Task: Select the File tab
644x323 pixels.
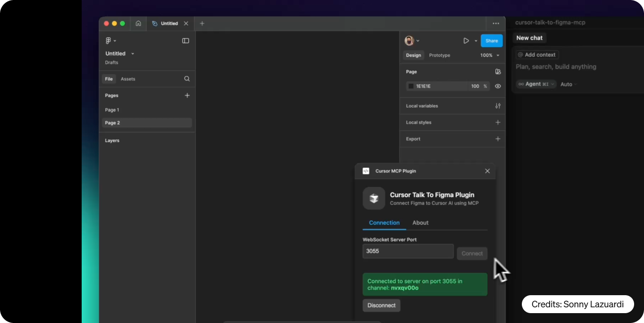Action: 109,79
